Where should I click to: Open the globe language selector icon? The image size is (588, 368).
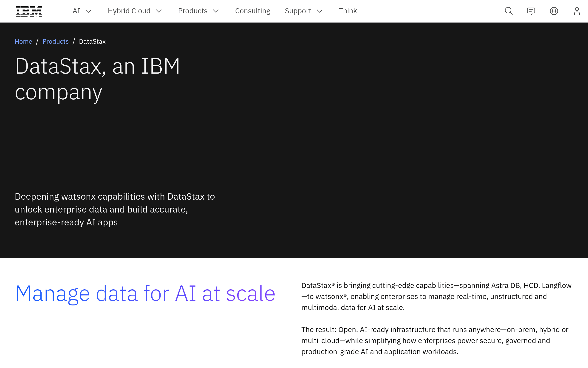point(554,11)
